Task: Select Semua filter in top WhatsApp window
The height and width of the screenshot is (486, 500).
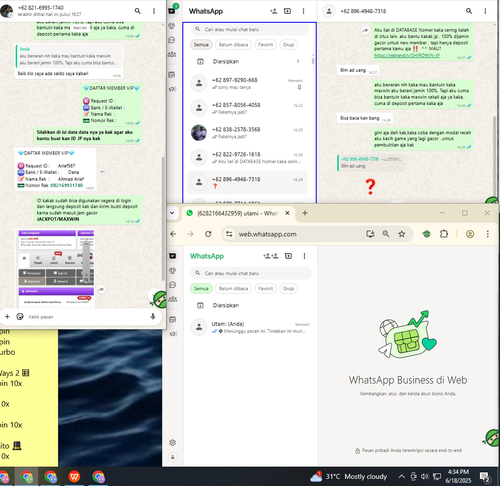Action: 201,45
